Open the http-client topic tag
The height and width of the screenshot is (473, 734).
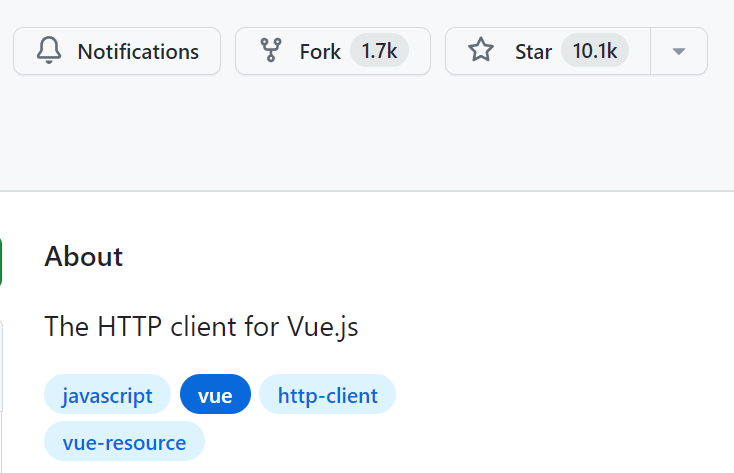click(327, 395)
